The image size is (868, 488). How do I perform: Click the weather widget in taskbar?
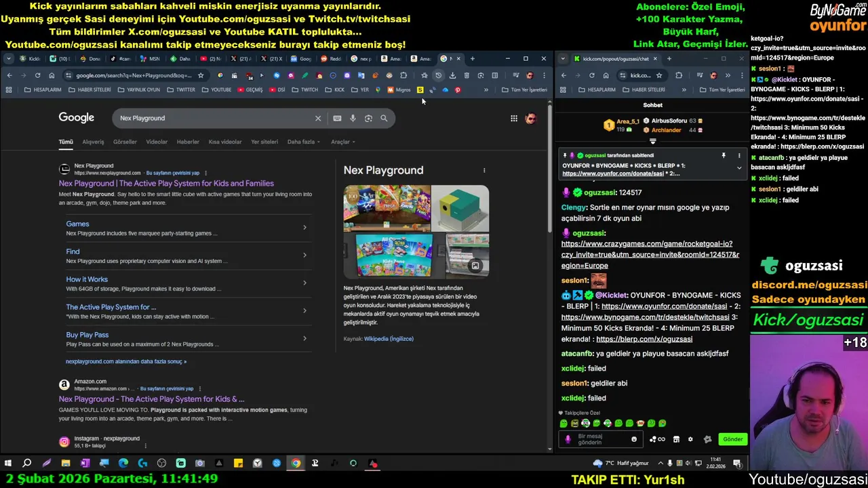(x=620, y=464)
